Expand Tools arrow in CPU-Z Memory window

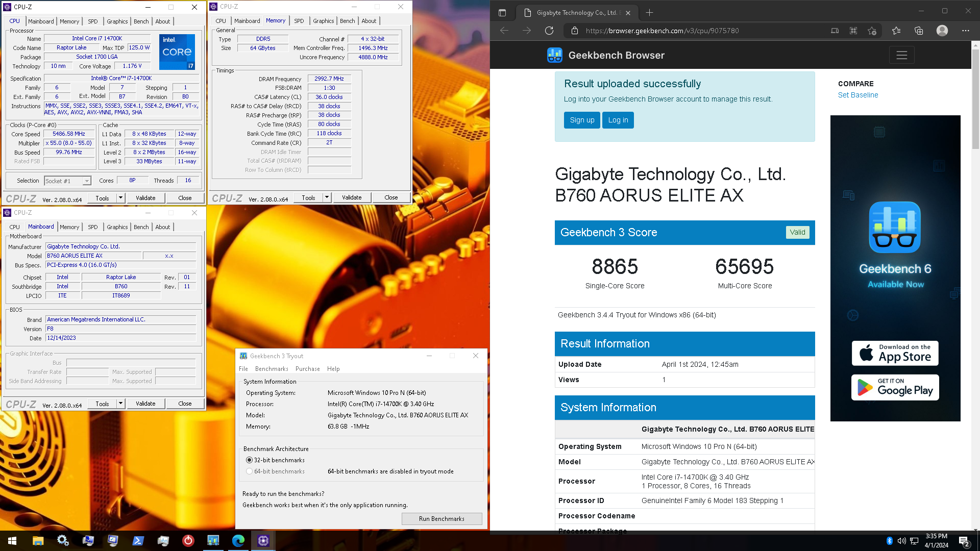327,197
